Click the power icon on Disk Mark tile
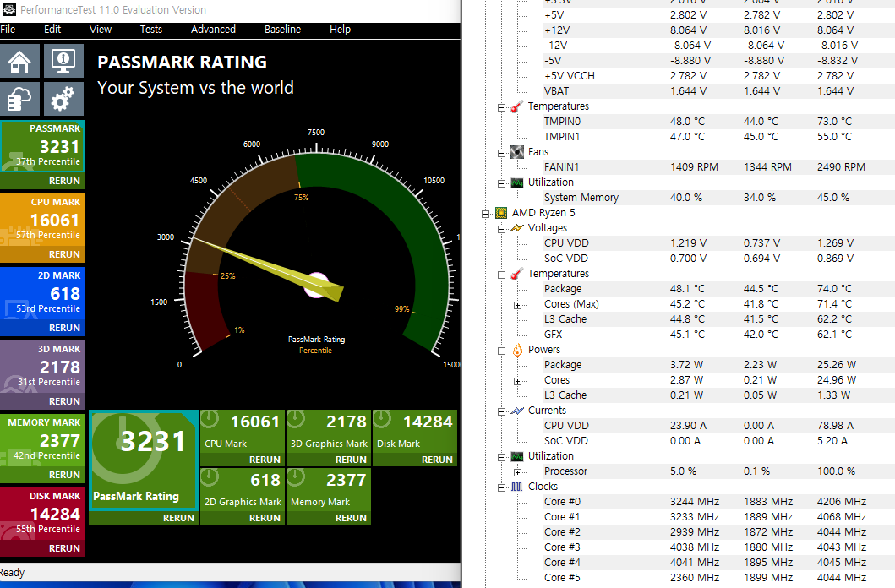 click(382, 419)
